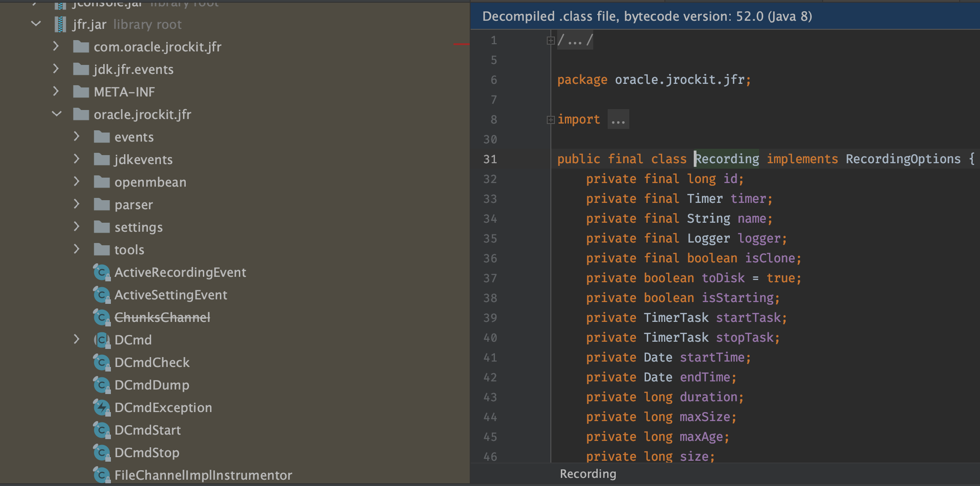This screenshot has width=980, height=486.
Task: Click the Recording breadcrumb at editor bottom
Action: pyautogui.click(x=588, y=474)
